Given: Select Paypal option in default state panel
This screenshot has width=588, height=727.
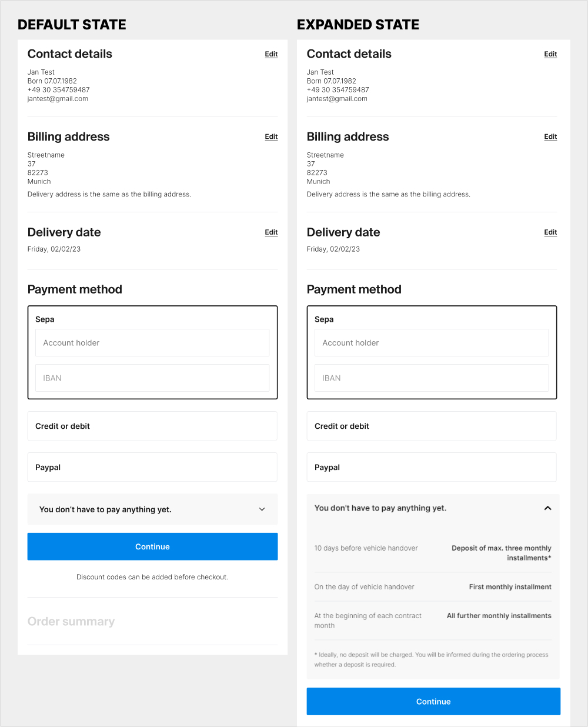Looking at the screenshot, I should (x=152, y=467).
